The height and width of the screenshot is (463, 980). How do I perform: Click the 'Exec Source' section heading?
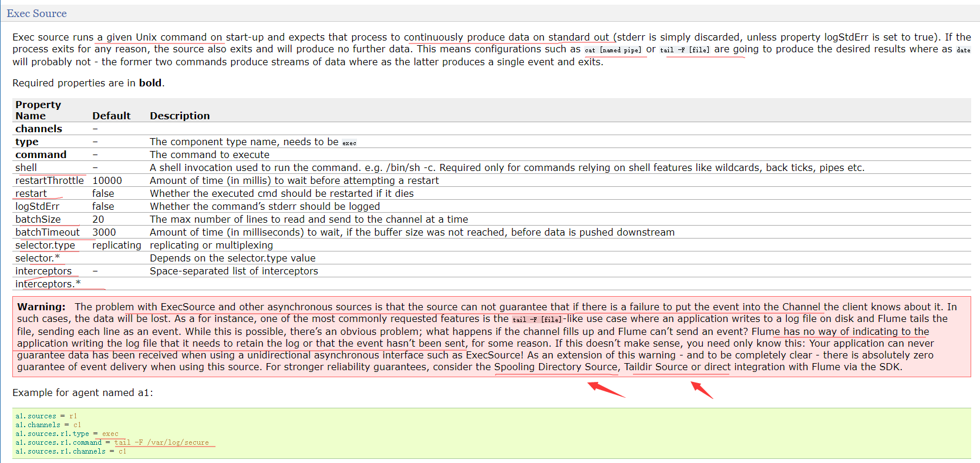[x=36, y=14]
